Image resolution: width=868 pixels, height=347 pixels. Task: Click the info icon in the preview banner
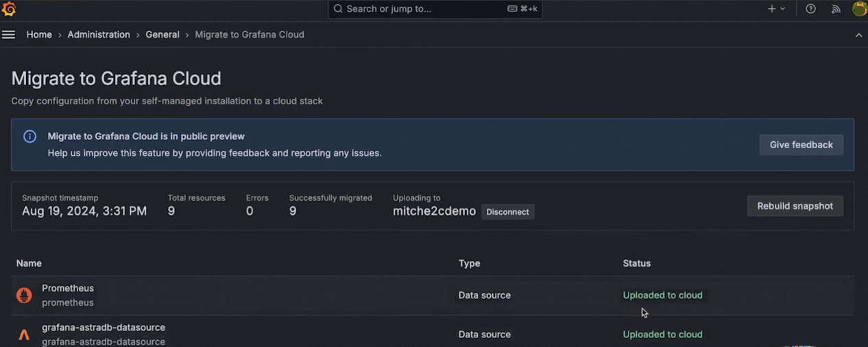point(29,136)
